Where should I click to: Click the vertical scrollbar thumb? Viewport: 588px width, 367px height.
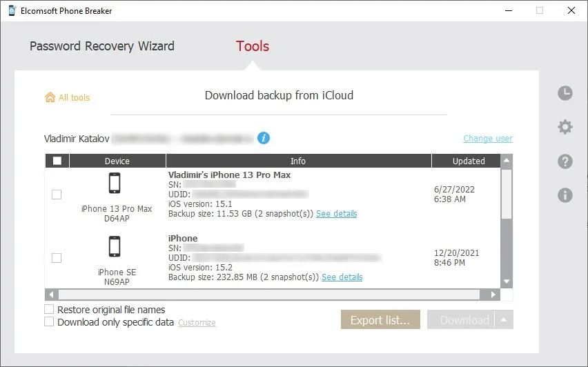tap(507, 194)
